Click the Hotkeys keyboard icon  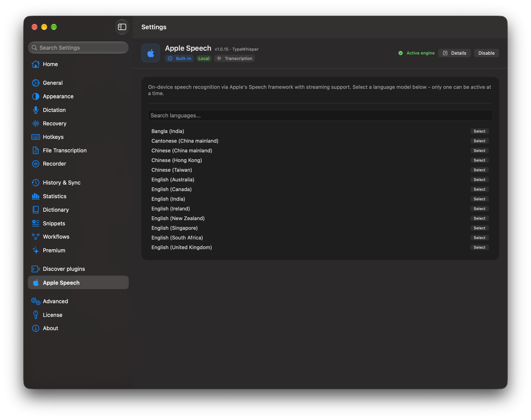coord(36,137)
